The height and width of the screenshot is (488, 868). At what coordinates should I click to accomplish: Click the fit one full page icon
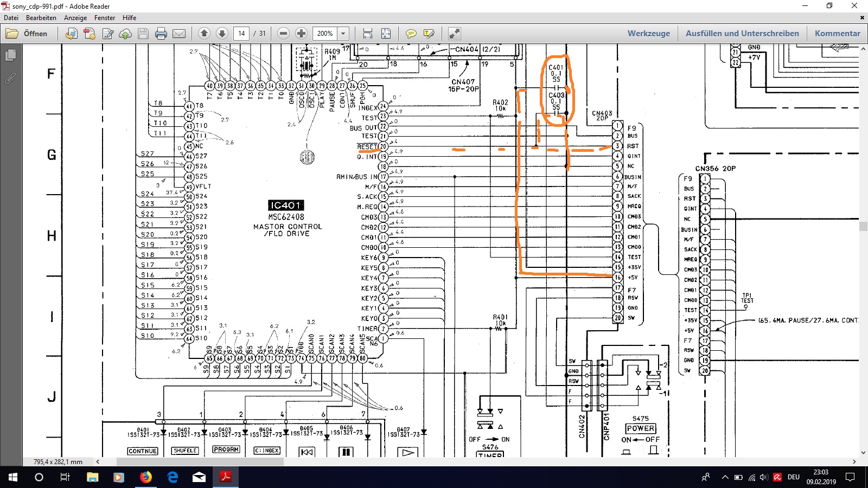coord(386,34)
